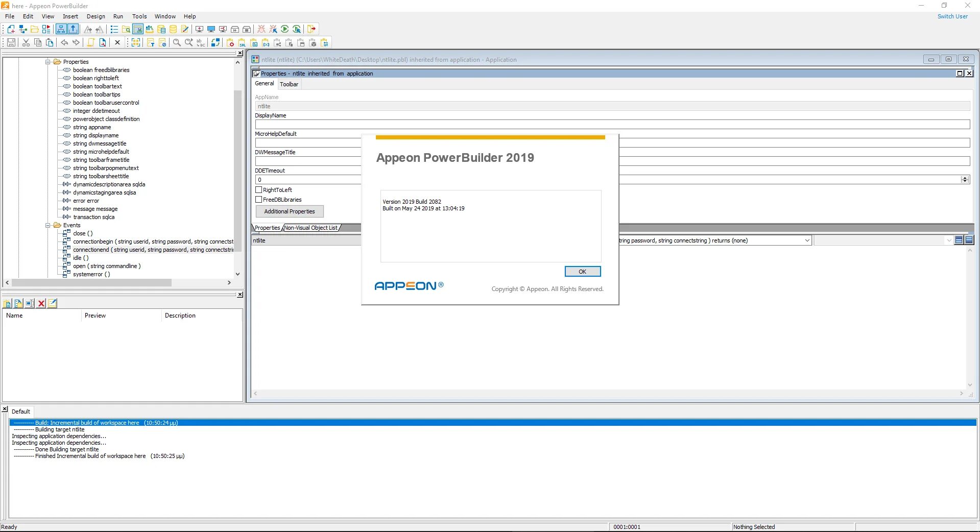Open the Edit file pencil icon
This screenshot has width=980, height=532.
pyautogui.click(x=185, y=29)
